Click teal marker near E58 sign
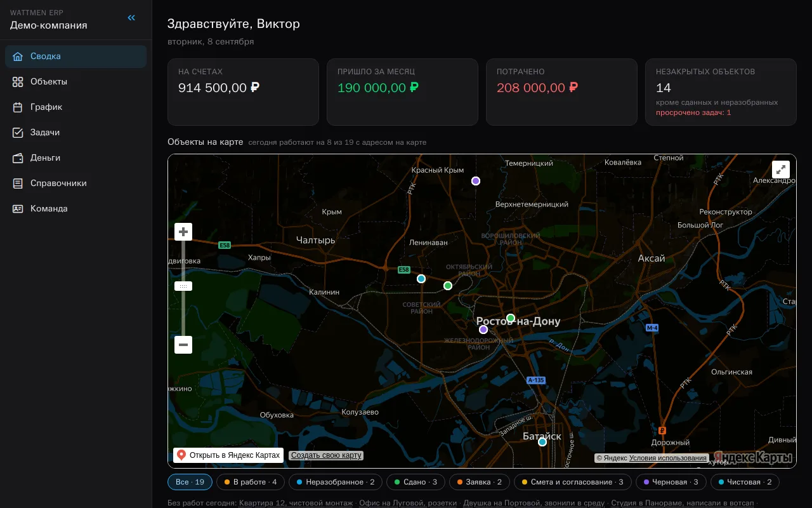Screen dimensions: 812x508 pos(421,279)
